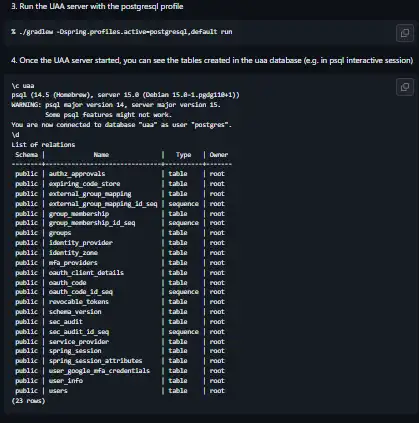Click the oauth_code_id_seq sequence name
The width and height of the screenshot is (419, 423).
[81, 292]
